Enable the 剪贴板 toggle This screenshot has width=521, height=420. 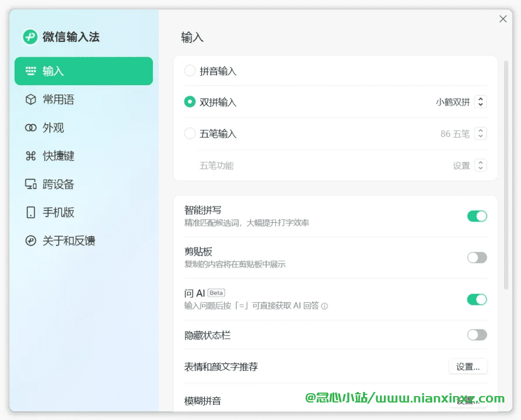coord(477,257)
